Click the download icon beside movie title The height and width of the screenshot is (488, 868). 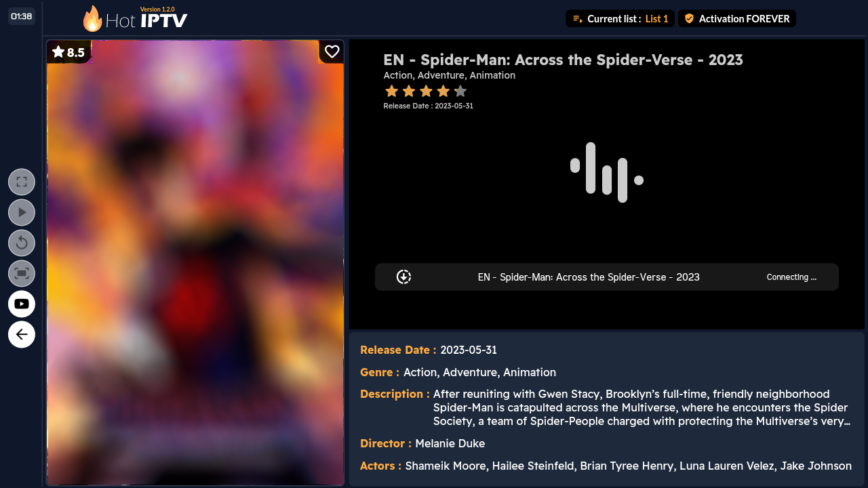coord(403,277)
